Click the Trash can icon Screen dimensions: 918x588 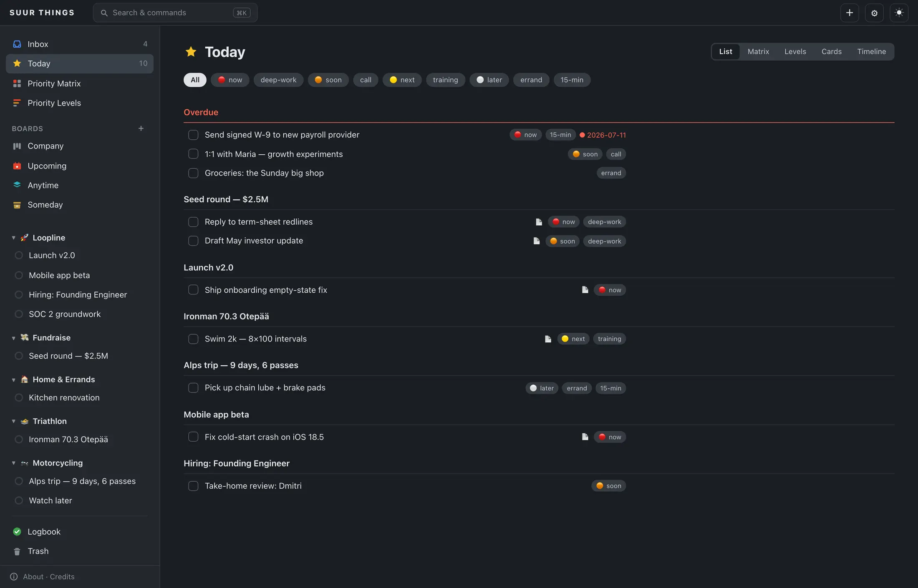point(17,551)
